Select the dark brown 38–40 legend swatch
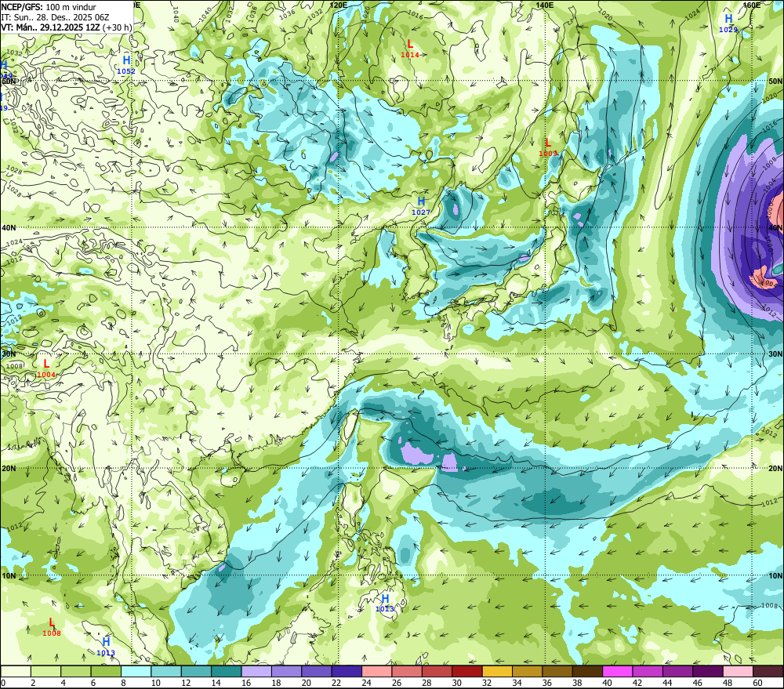This screenshot has width=784, height=689. point(587,671)
